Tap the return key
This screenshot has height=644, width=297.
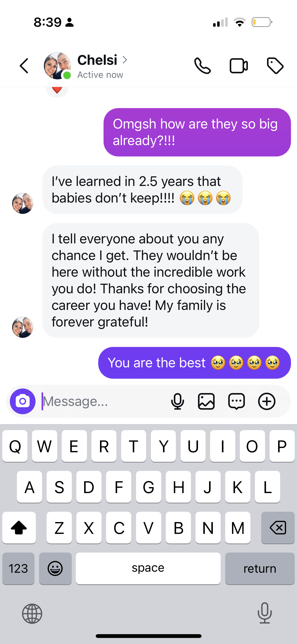coord(260,568)
